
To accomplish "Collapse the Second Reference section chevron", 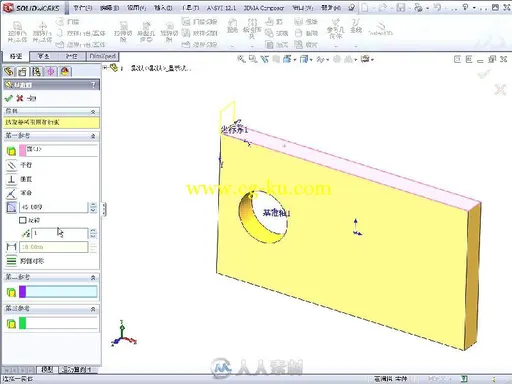I will pyautogui.click(x=93, y=277).
